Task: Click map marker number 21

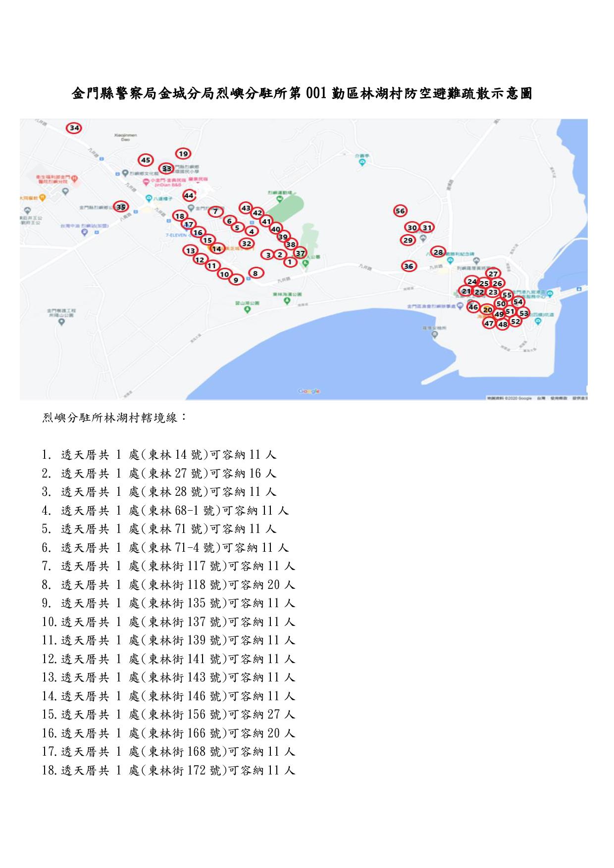Action: coord(466,291)
